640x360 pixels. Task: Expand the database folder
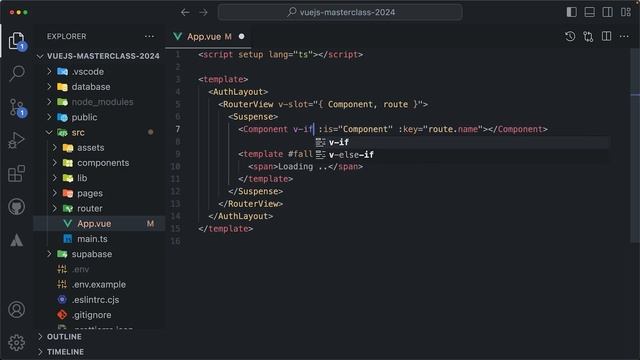(99, 87)
